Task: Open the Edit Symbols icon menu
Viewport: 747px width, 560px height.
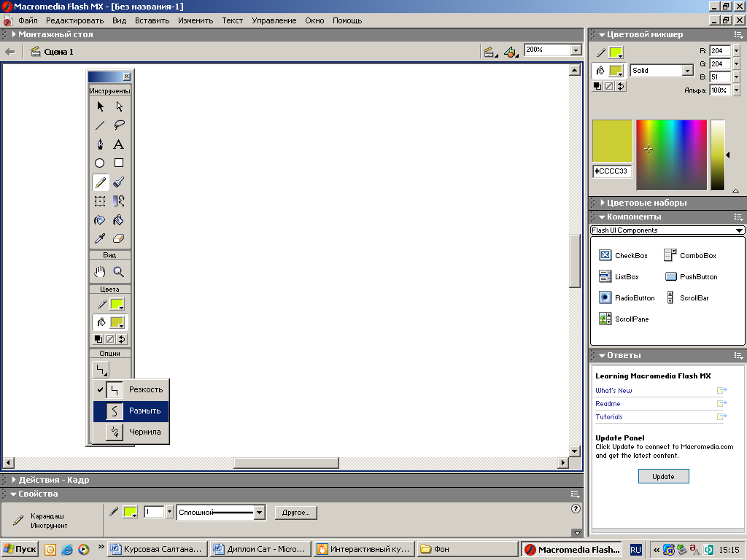Action: 511,52
